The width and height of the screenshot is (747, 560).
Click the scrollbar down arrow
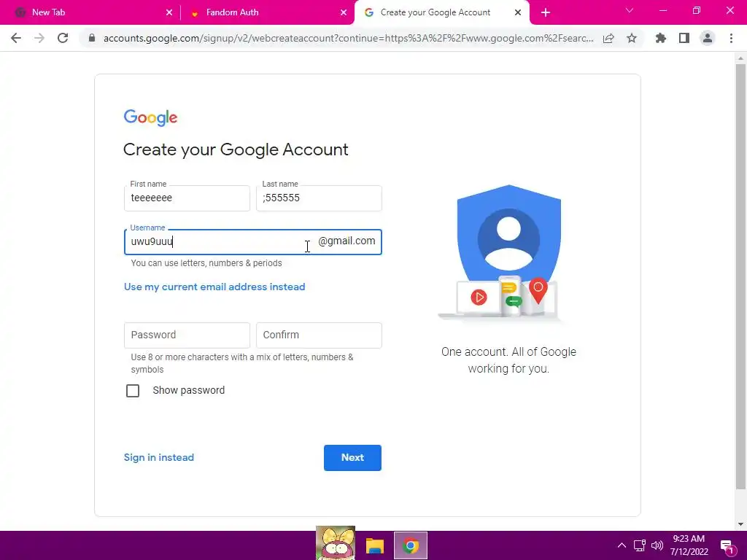point(740,524)
